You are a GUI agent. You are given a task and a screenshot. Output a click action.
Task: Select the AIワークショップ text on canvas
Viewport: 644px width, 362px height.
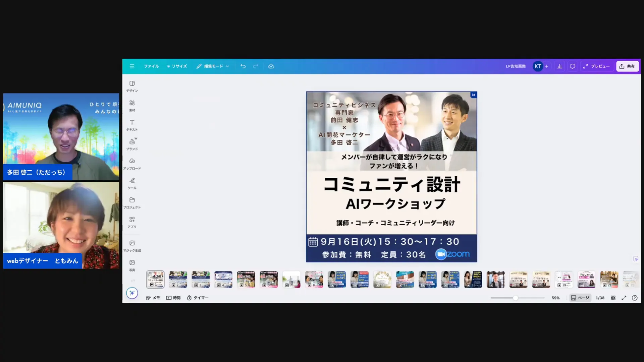(395, 204)
